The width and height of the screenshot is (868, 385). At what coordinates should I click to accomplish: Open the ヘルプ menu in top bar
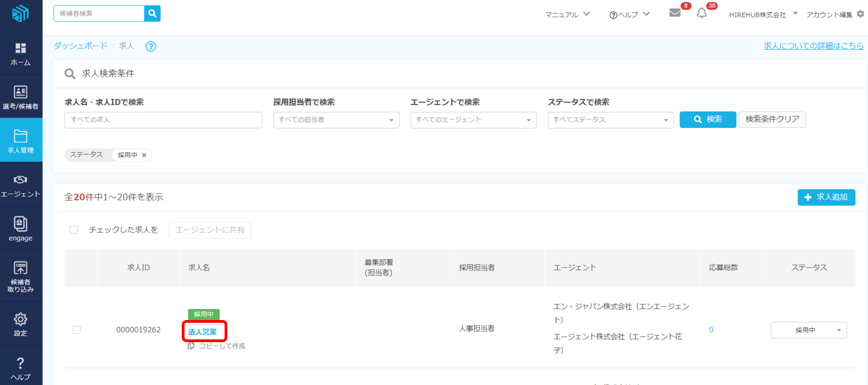pyautogui.click(x=629, y=15)
